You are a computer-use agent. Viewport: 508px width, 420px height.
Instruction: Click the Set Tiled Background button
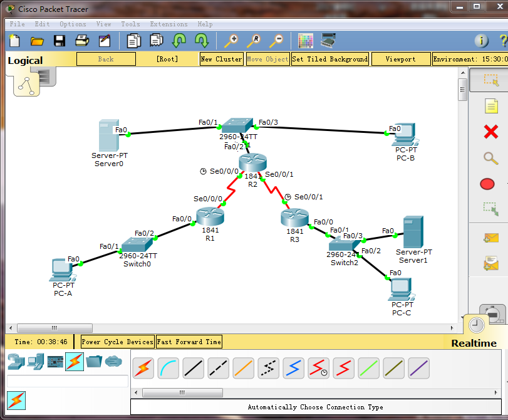[330, 59]
